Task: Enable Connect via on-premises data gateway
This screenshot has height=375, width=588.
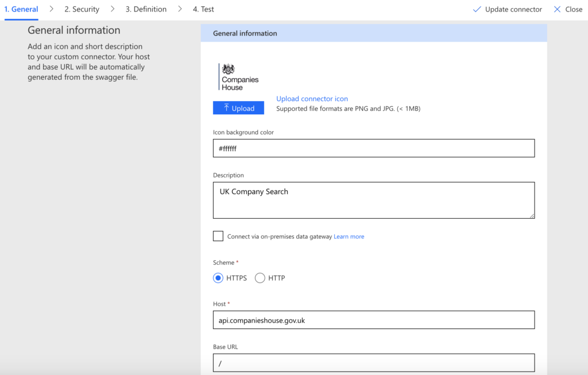Action: (218, 235)
